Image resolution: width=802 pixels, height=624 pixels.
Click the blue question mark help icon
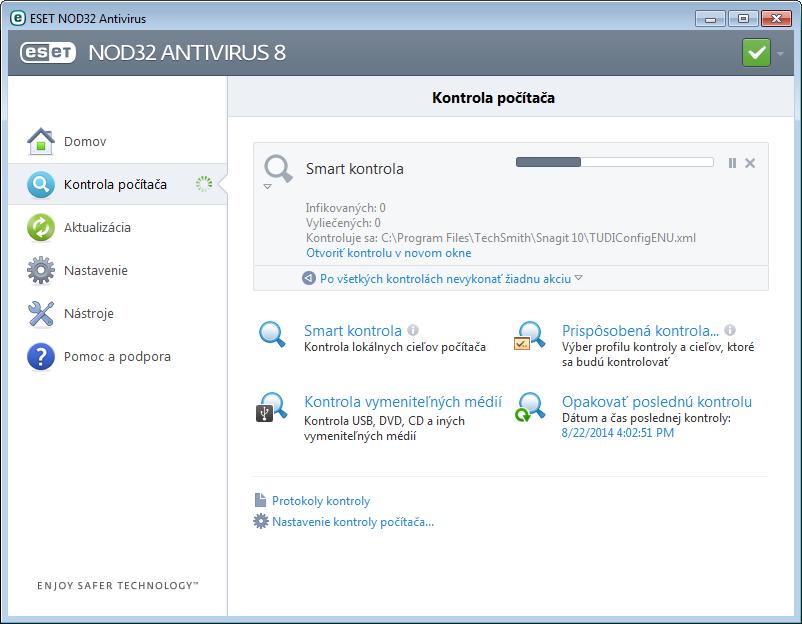pos(41,356)
